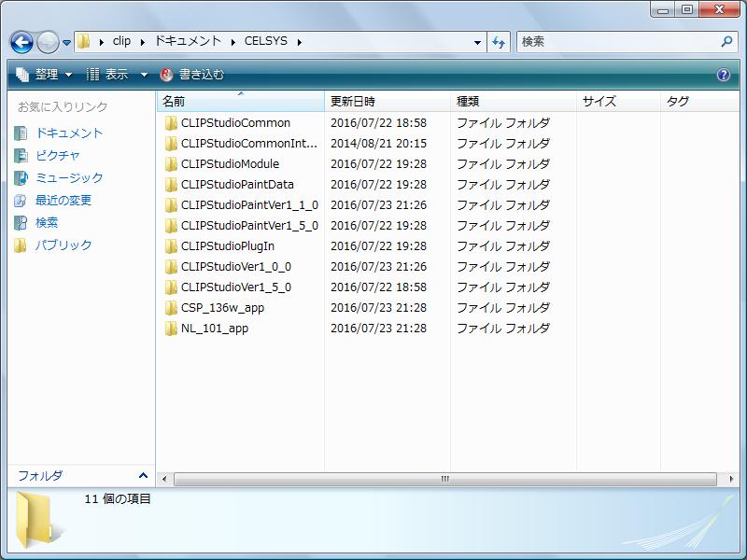Click the scrollbar left arrow
Screen dimensions: 747x560
point(164,479)
